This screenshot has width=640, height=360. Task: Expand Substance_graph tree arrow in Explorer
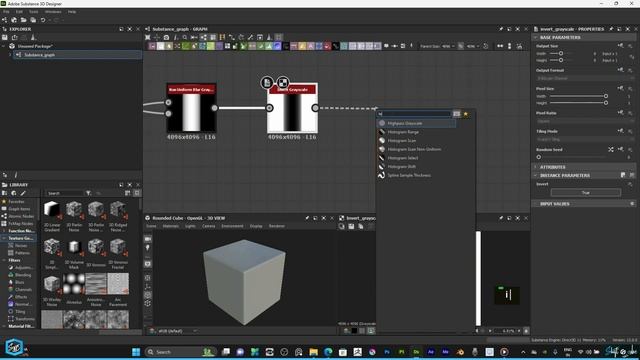[x=10, y=55]
